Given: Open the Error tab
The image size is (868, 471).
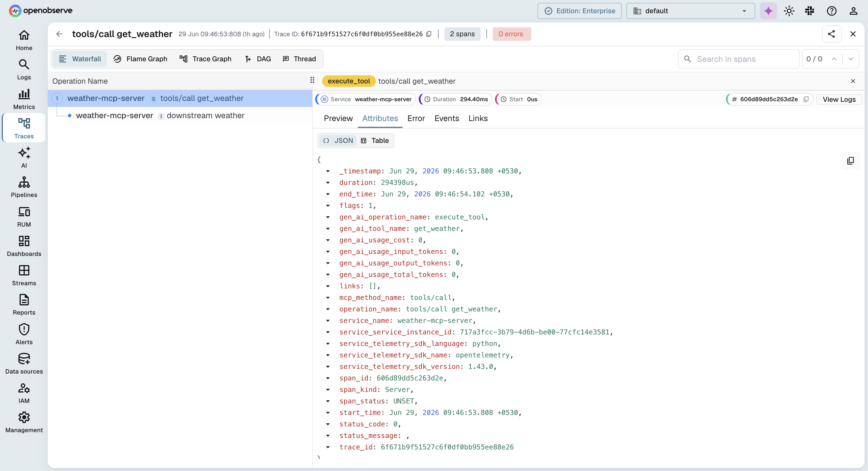Looking at the screenshot, I should click(416, 118).
